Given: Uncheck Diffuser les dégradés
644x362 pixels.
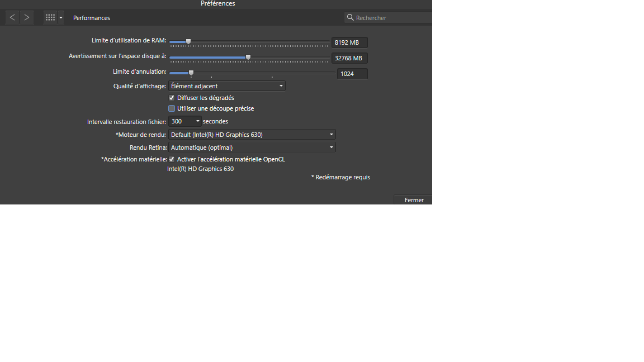Looking at the screenshot, I should coord(172,98).
